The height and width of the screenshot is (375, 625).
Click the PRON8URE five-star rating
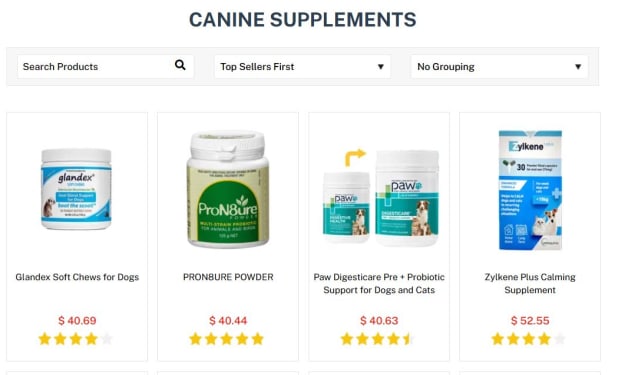click(x=226, y=339)
